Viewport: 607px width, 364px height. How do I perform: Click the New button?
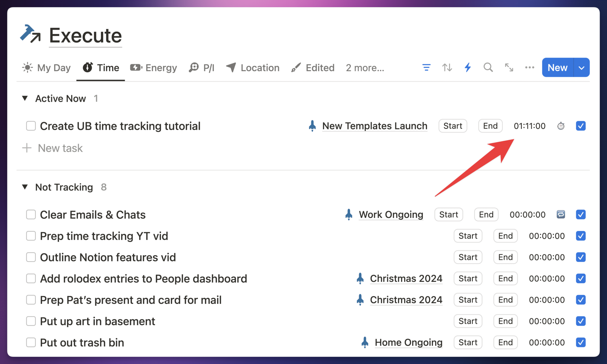point(557,67)
